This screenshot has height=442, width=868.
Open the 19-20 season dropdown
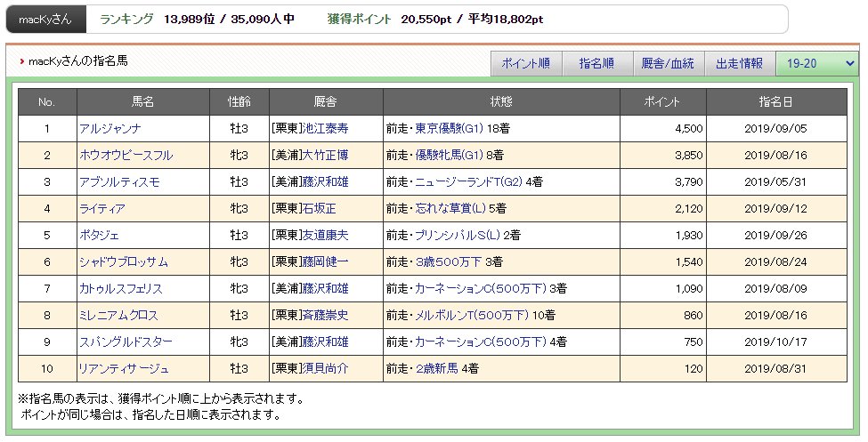(x=817, y=64)
